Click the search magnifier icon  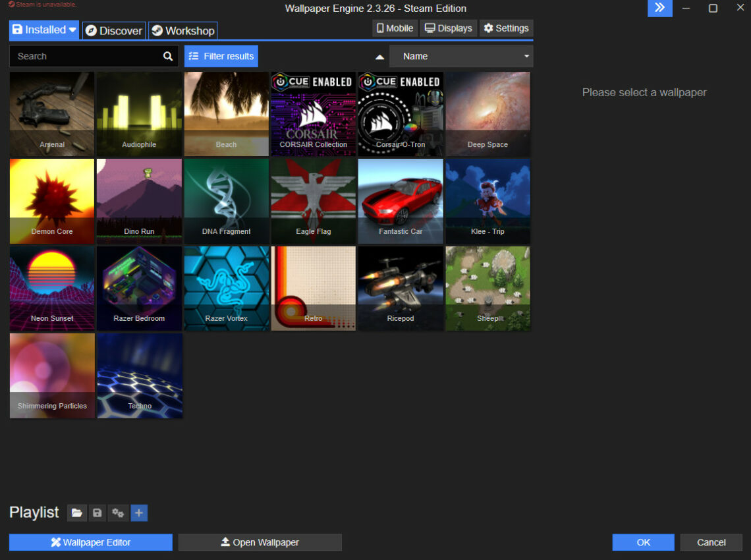click(x=167, y=56)
